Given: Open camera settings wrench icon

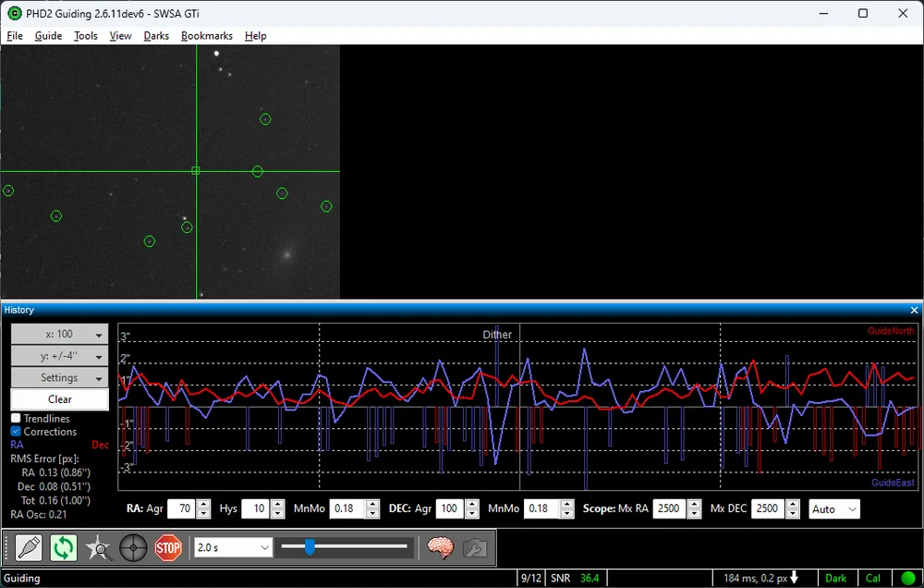Looking at the screenshot, I should (x=475, y=548).
